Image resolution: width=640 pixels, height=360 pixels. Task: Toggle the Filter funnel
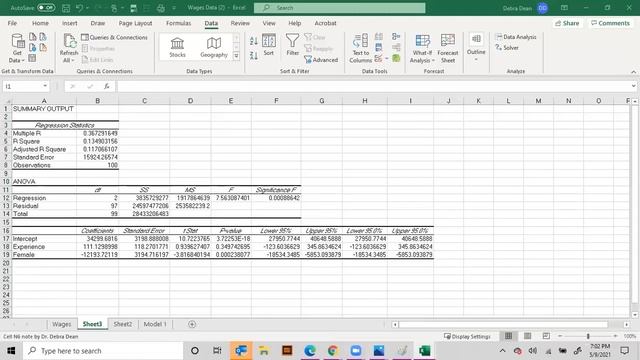(292, 45)
